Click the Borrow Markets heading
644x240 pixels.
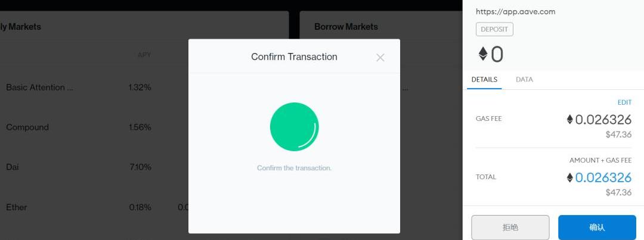click(x=346, y=27)
